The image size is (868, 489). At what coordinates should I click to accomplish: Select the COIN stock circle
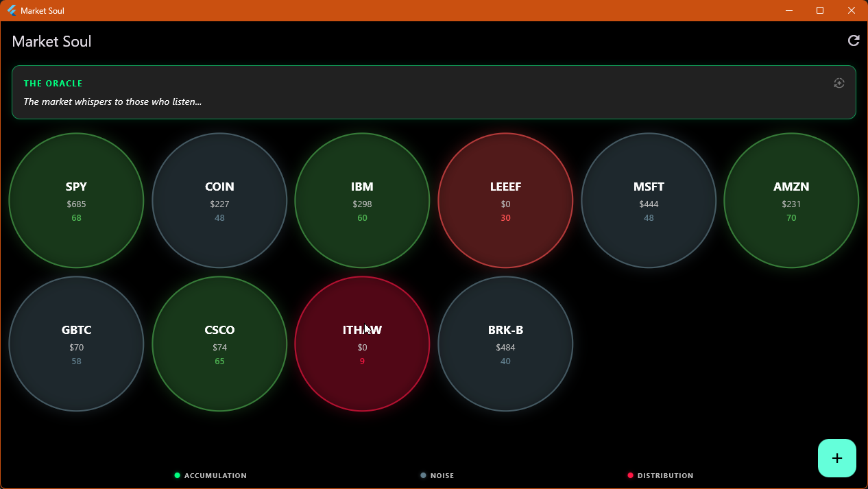click(x=219, y=200)
